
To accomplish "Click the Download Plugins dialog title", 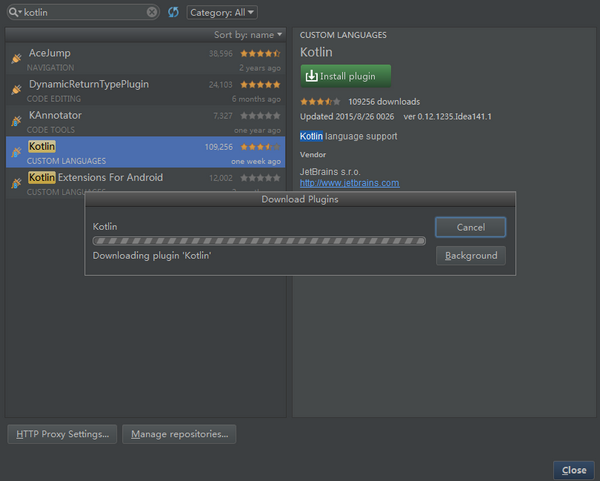I will click(300, 199).
